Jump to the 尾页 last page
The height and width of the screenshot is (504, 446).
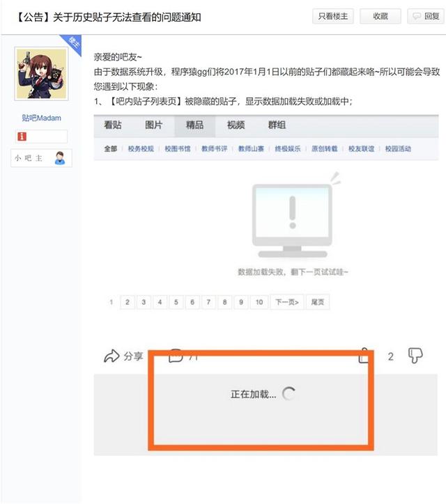tap(318, 302)
